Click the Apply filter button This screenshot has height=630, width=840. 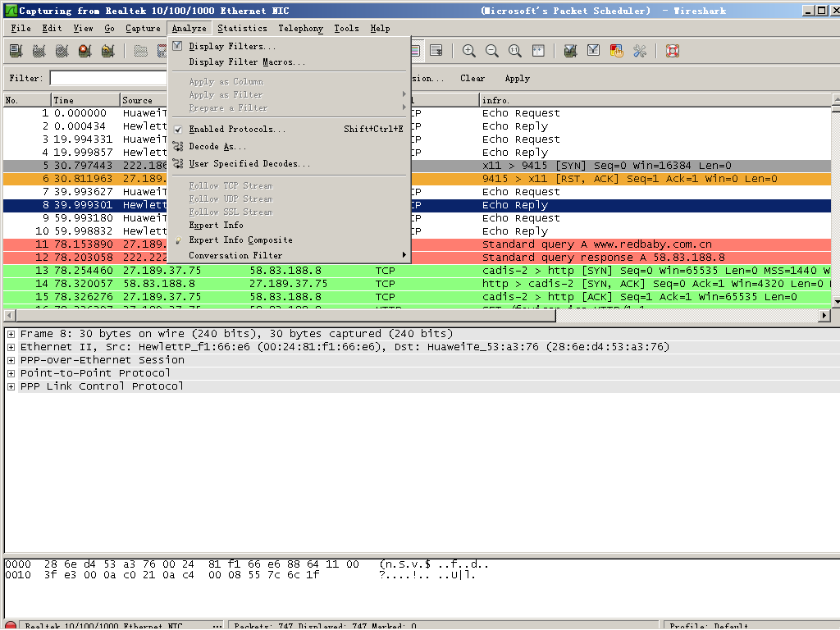coord(518,78)
